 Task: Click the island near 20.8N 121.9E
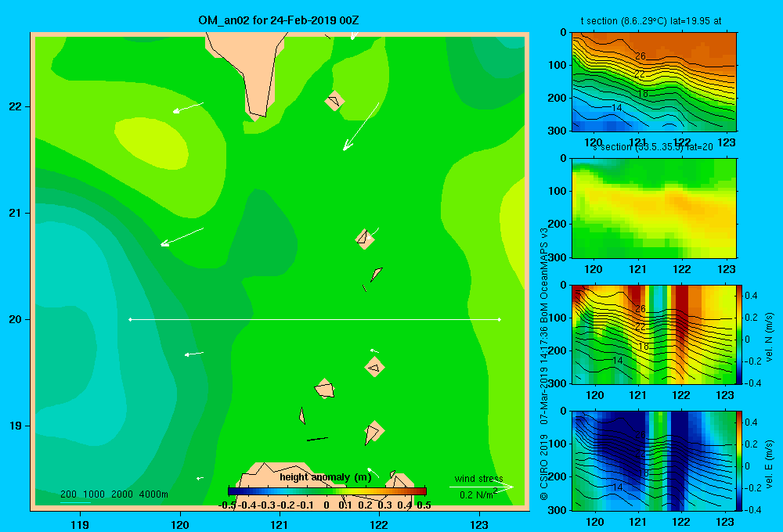coord(365,239)
